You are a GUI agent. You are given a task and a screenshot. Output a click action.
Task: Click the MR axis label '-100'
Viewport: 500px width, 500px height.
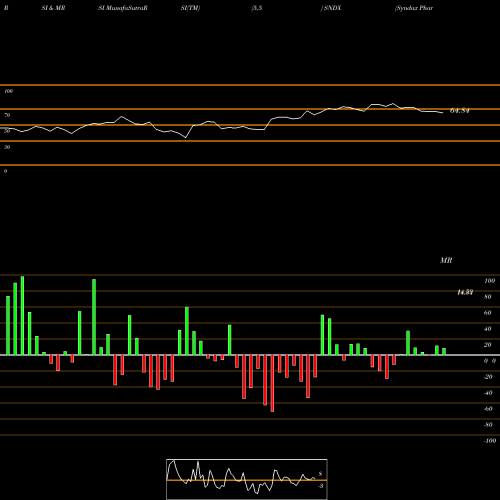click(x=490, y=441)
